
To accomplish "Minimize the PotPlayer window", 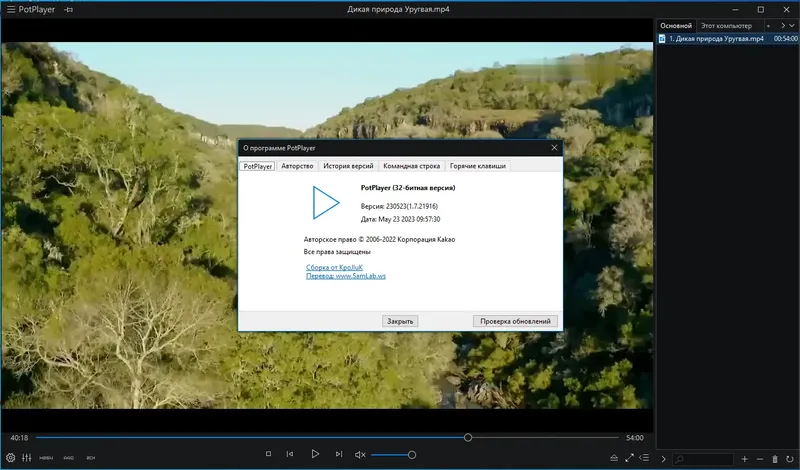I will pyautogui.click(x=735, y=9).
